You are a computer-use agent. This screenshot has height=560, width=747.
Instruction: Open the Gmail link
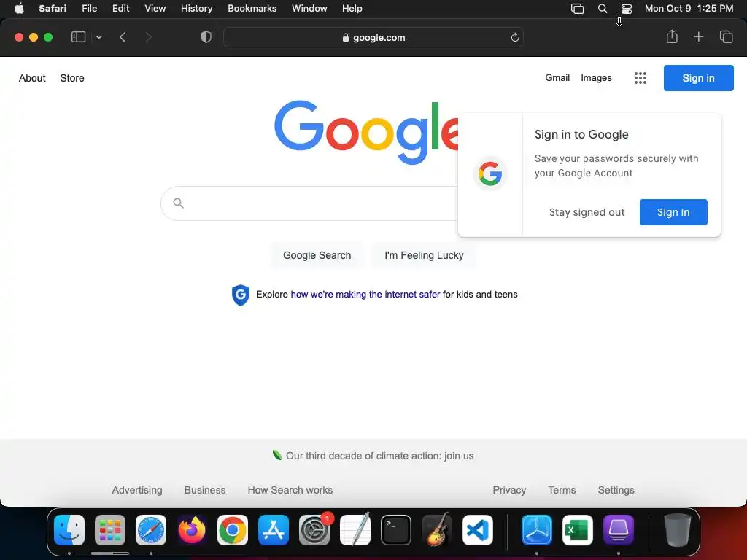point(557,77)
